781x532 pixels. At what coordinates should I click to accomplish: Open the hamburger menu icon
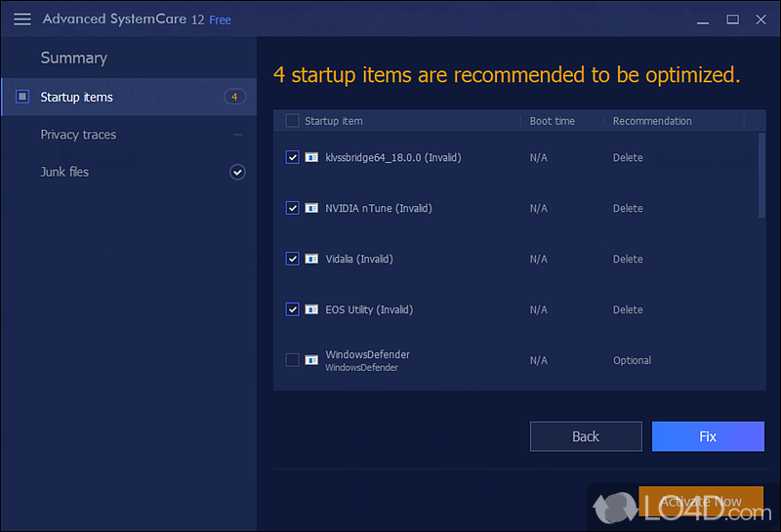pos(22,20)
